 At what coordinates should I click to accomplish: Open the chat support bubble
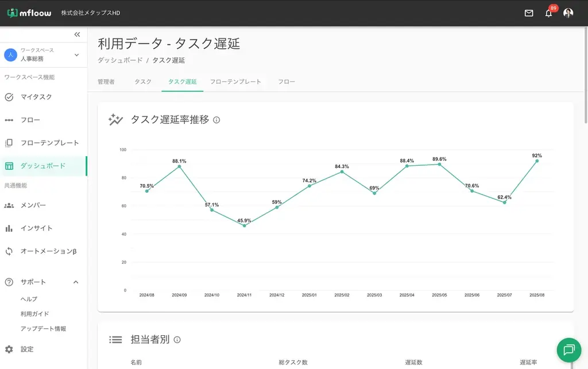(x=569, y=349)
